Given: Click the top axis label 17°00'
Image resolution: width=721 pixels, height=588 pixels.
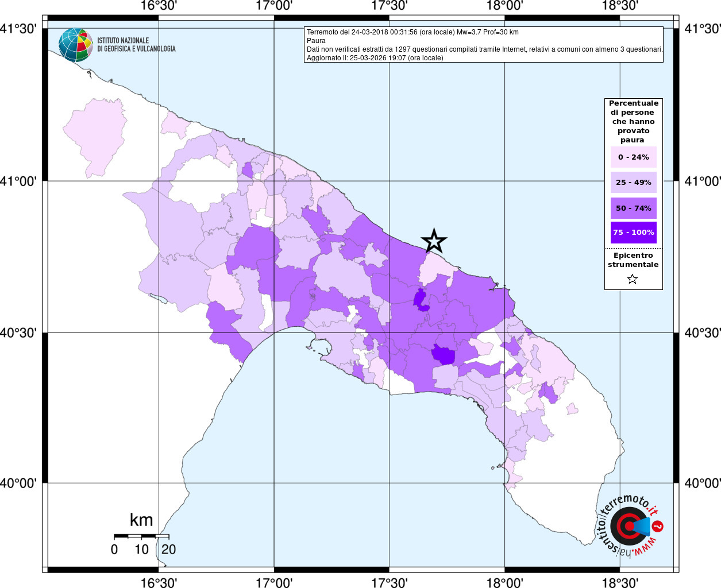Looking at the screenshot, I should (x=274, y=6).
